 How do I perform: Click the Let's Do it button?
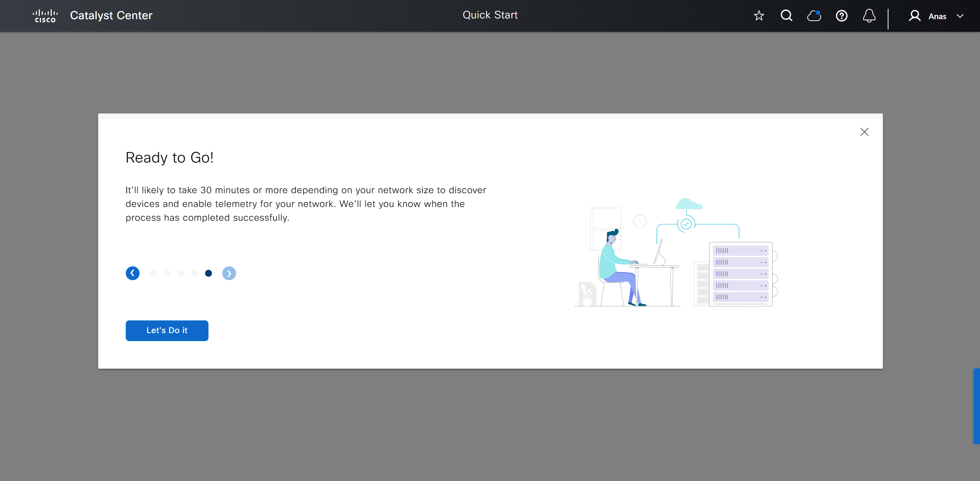[167, 330]
